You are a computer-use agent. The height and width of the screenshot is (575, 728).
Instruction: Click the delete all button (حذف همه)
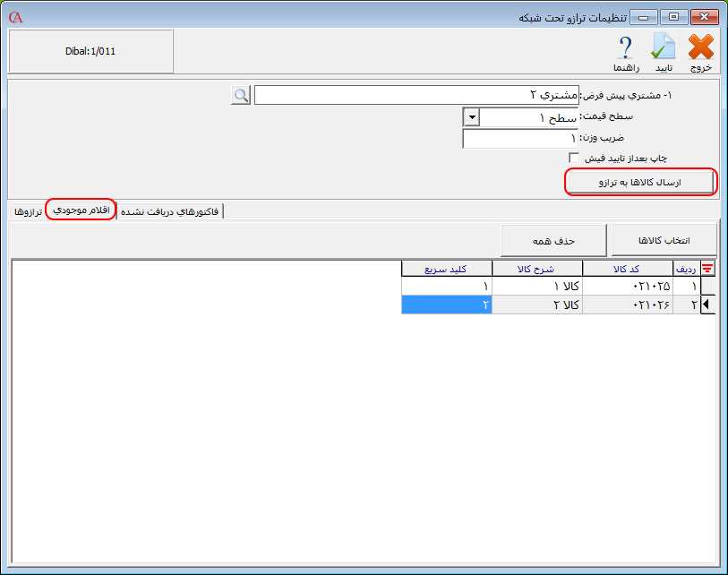pos(554,240)
